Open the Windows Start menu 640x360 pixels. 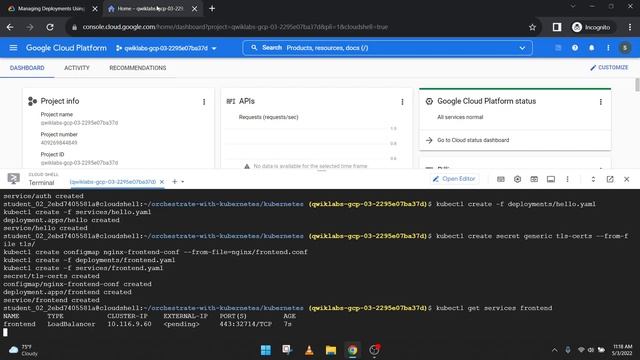pos(266,350)
